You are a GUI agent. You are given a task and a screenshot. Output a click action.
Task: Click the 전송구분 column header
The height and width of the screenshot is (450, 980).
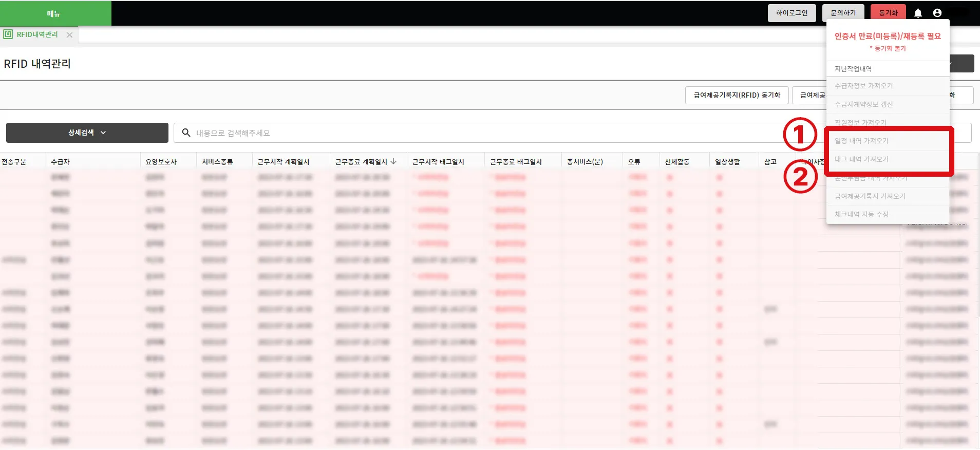14,162
